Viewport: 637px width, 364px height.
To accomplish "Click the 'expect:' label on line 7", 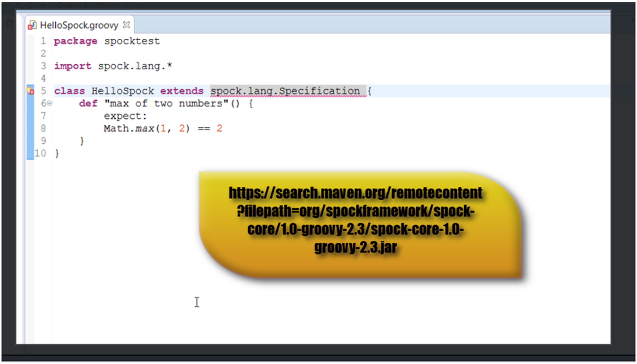I will pyautogui.click(x=126, y=116).
